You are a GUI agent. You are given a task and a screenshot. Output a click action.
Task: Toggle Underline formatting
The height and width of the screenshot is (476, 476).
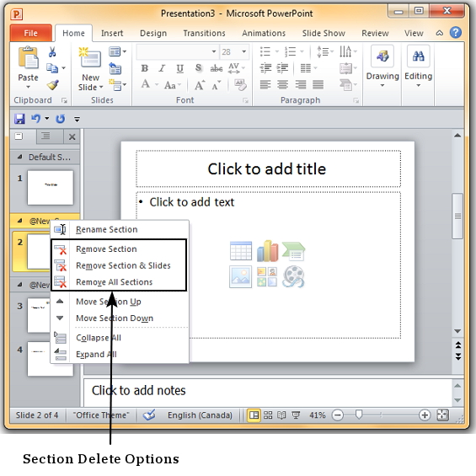pyautogui.click(x=180, y=68)
